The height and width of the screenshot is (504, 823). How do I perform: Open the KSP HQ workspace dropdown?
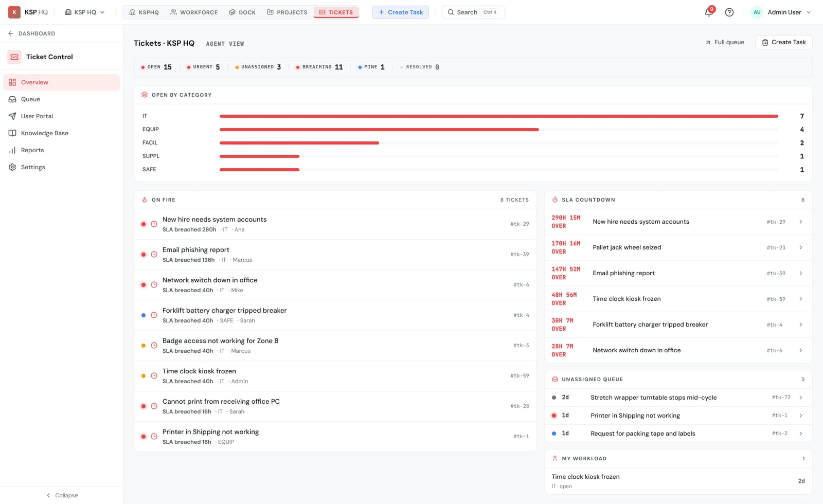tap(85, 12)
